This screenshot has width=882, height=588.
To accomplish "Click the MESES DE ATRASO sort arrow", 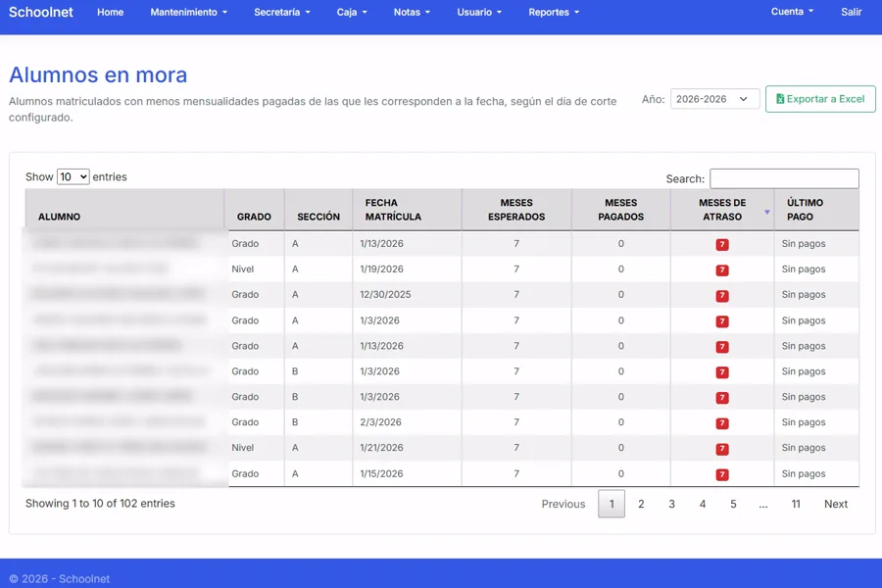I will point(766,212).
